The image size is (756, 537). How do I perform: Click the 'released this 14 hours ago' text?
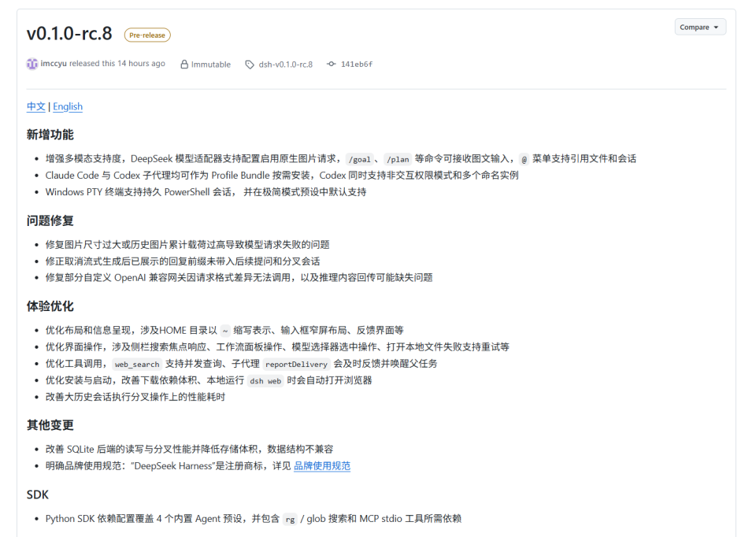click(x=117, y=64)
